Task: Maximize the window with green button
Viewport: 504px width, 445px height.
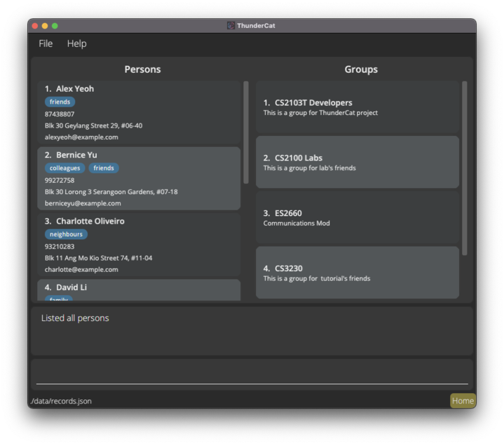Action: tap(55, 26)
